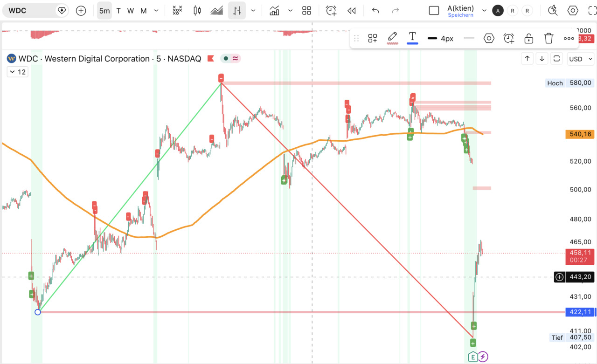
Task: Open the USD currency dropdown
Action: click(x=581, y=59)
